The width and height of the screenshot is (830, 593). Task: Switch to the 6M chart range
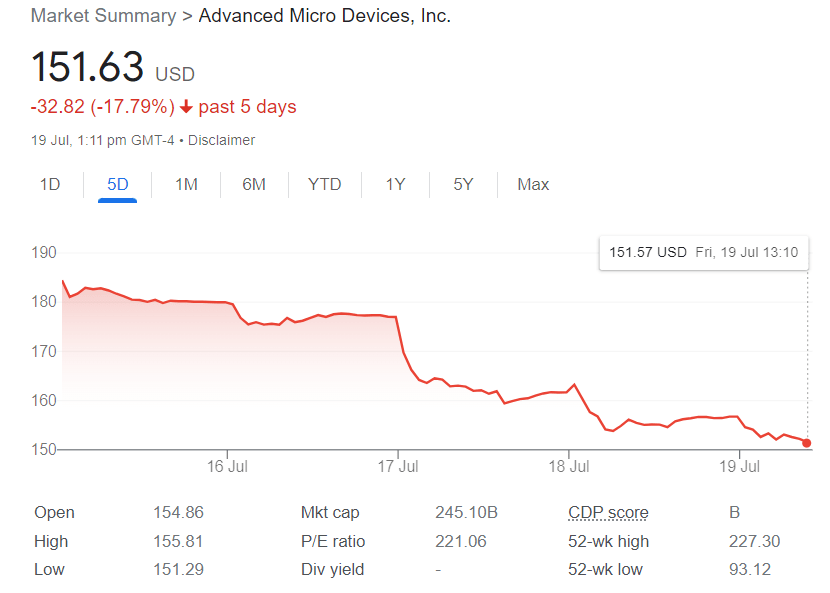[x=254, y=184]
